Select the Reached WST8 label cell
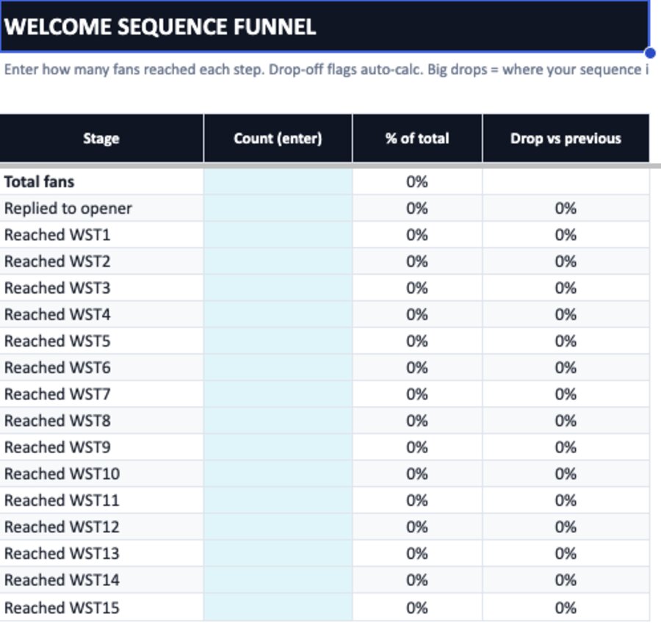This screenshot has height=644, width=661. pos(101,421)
